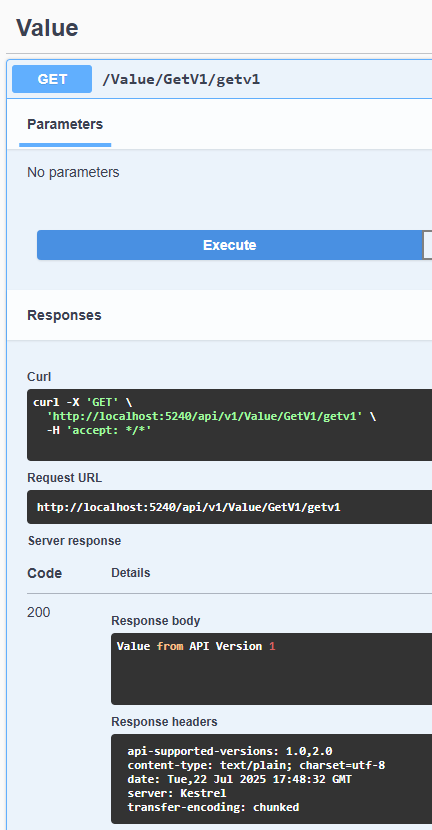Screen dimensions: 432x830
Task: Collapse the Value section heading
Action: (47, 28)
